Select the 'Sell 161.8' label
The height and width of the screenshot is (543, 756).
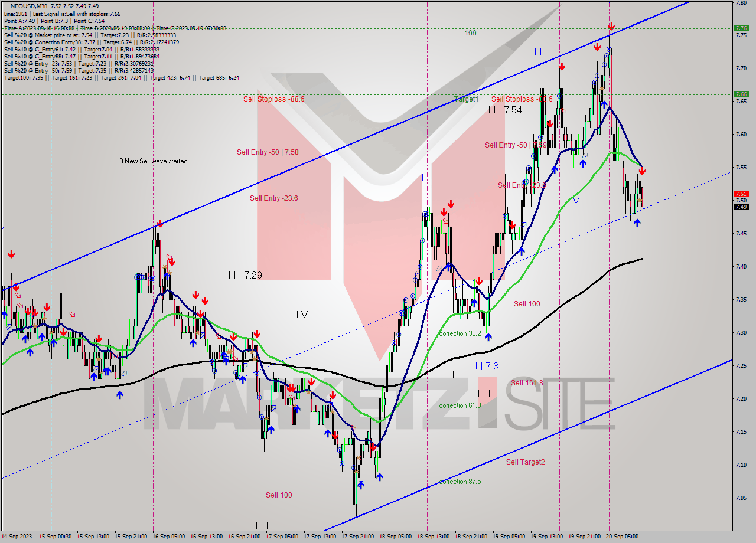pos(527,382)
